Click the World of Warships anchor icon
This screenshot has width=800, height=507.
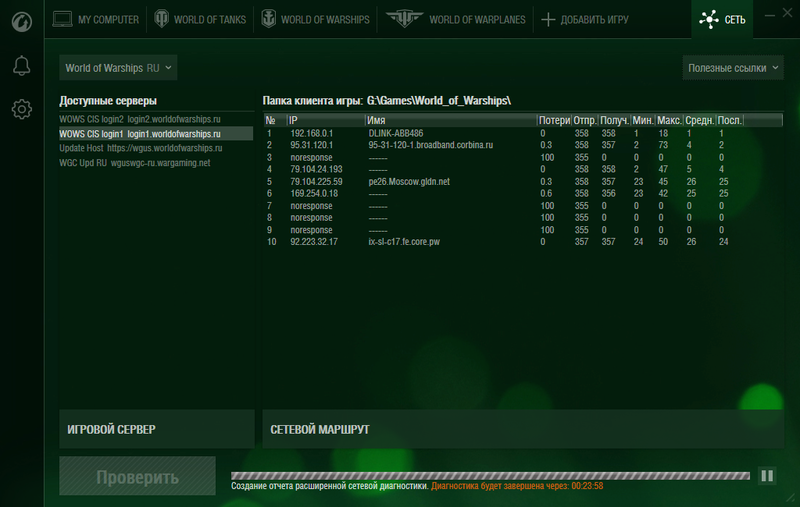tap(268, 19)
